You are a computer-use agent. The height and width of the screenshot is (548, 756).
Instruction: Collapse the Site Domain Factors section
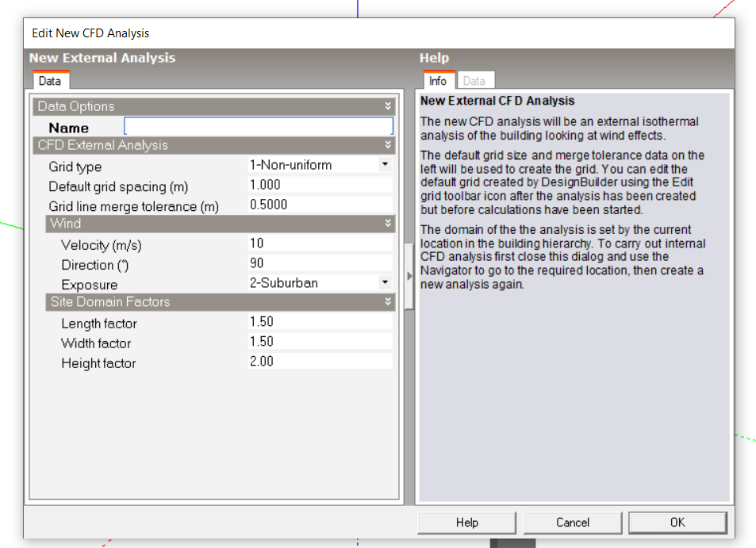pyautogui.click(x=388, y=301)
